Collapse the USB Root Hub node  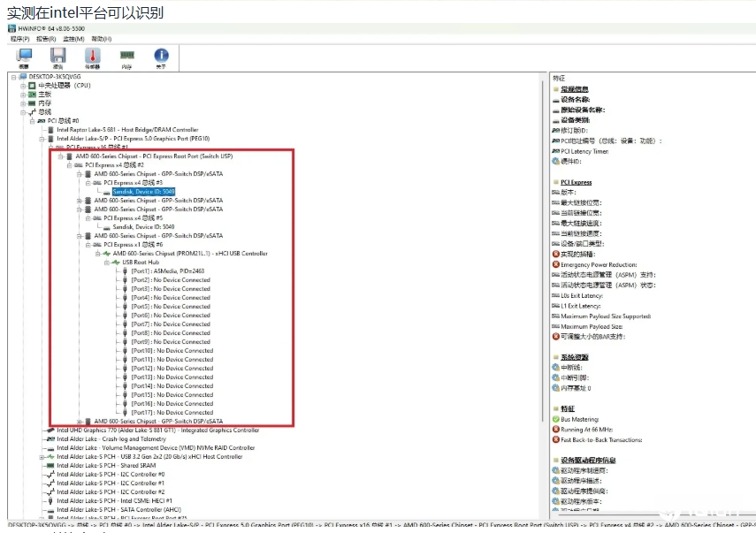pyautogui.click(x=106, y=263)
